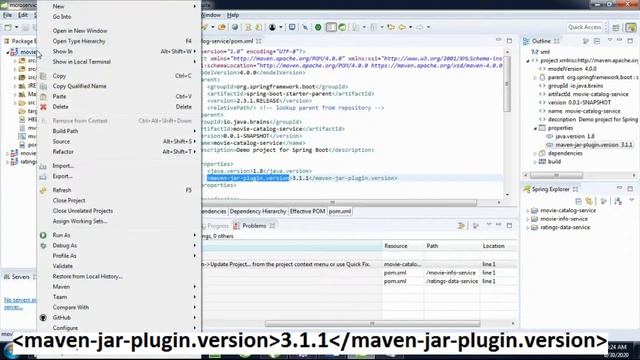Screen dimensions: 640x360
Task: Expand ratings-data-service in Spring Explorer
Action: [528, 228]
